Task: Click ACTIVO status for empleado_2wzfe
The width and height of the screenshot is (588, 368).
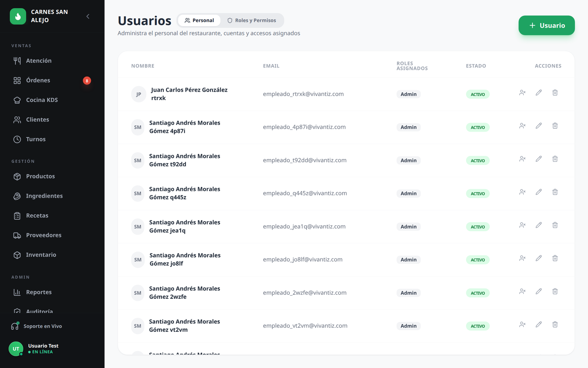Action: (x=478, y=293)
